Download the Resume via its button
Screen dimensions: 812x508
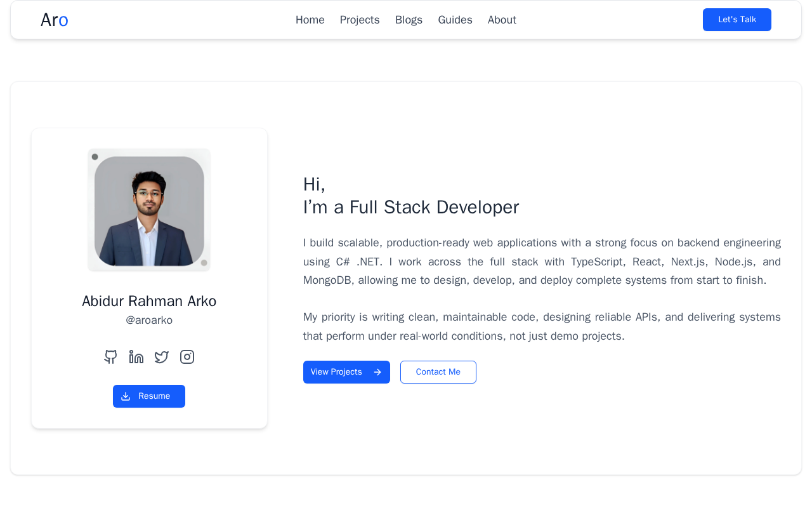click(149, 396)
